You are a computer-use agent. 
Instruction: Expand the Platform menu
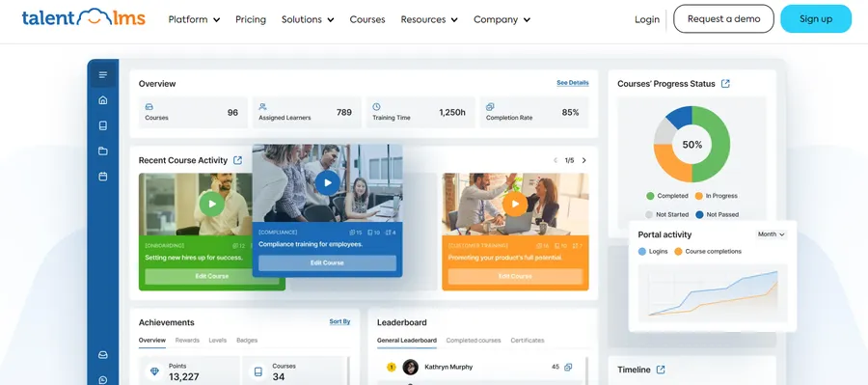(194, 19)
